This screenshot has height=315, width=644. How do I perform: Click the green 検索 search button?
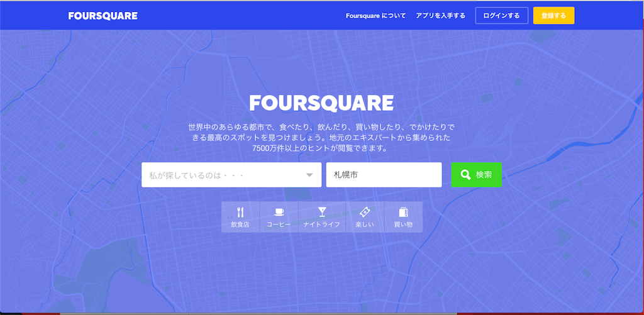coord(476,175)
